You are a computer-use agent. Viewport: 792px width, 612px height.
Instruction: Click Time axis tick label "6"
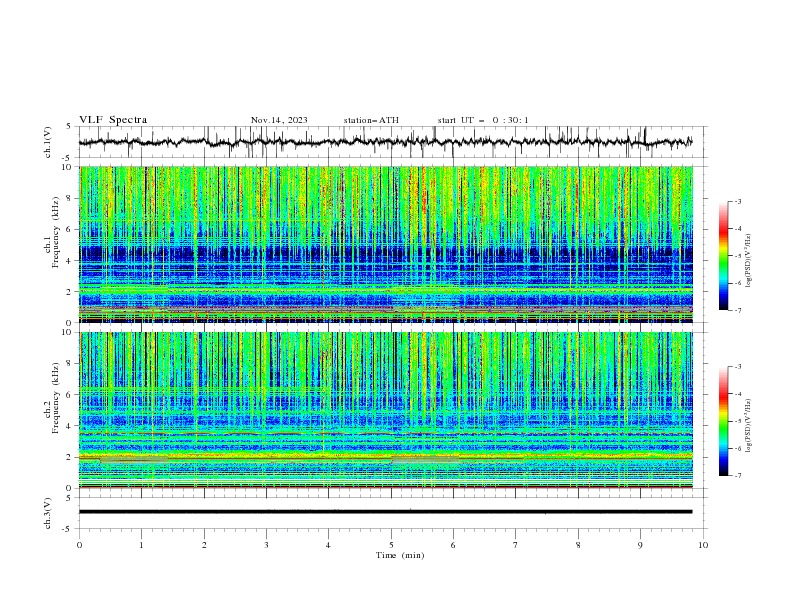point(453,545)
